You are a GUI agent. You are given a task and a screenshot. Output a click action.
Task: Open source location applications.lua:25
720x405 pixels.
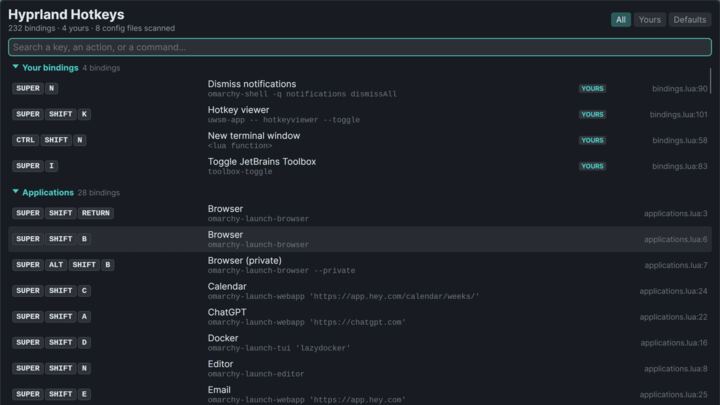click(673, 394)
